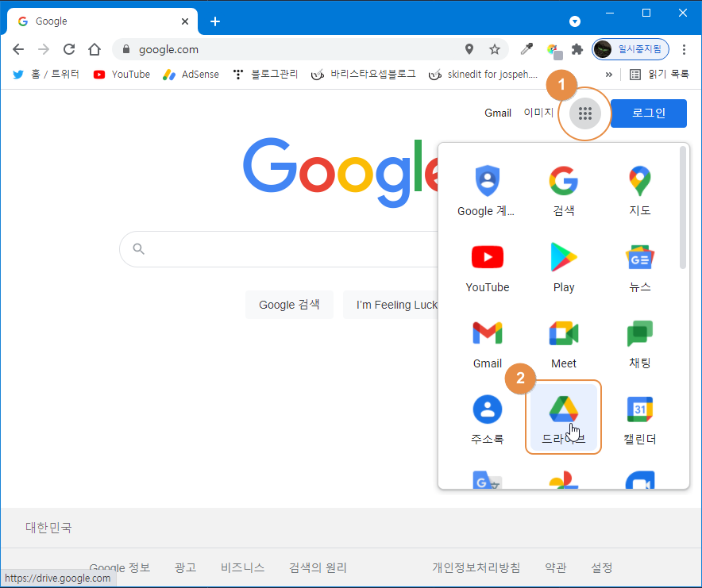Launch YouTube from the apps panel
702x588 pixels.
[487, 267]
